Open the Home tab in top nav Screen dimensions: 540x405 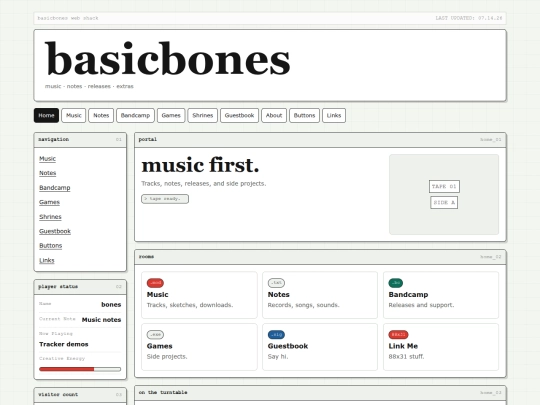[46, 115]
